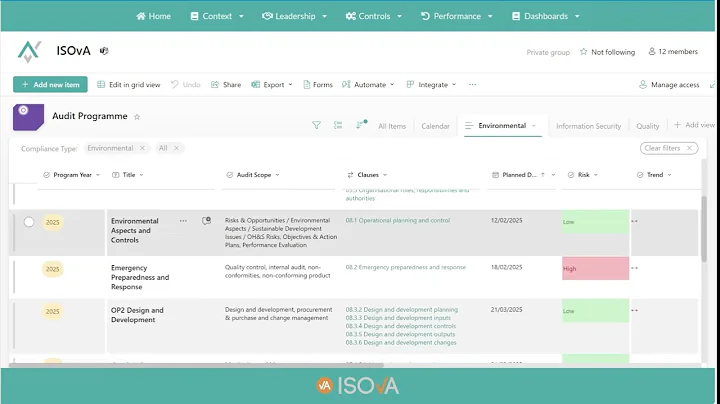Click the vertical list scrollbar
Screen dimensions: 720x404
pos(704,229)
